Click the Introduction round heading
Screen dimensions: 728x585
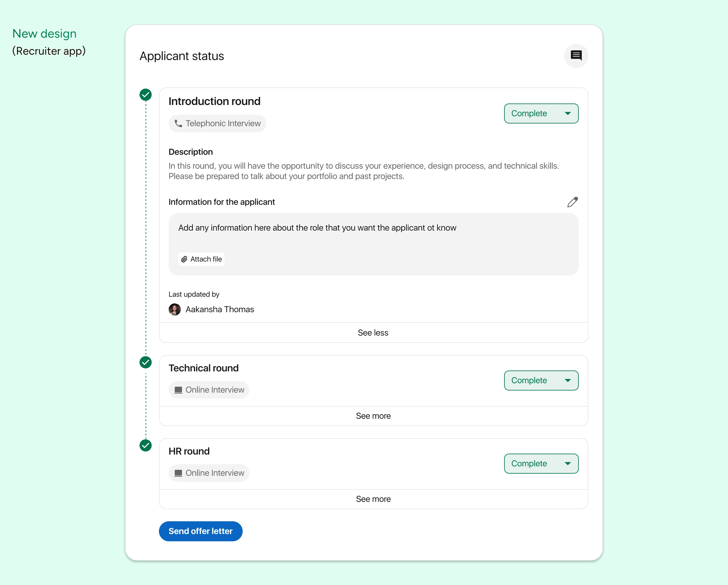tap(214, 101)
